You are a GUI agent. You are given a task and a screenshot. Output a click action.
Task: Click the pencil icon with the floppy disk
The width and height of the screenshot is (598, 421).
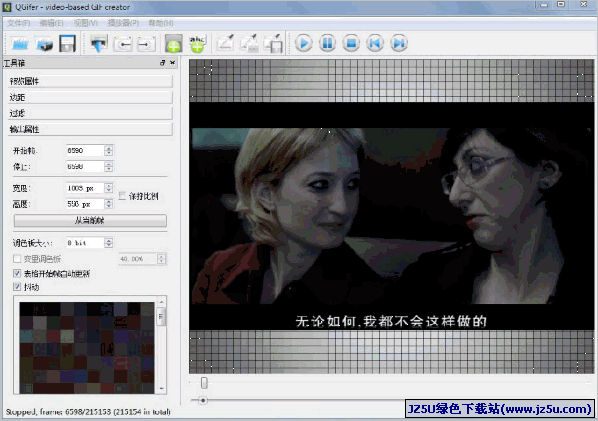pos(273,43)
